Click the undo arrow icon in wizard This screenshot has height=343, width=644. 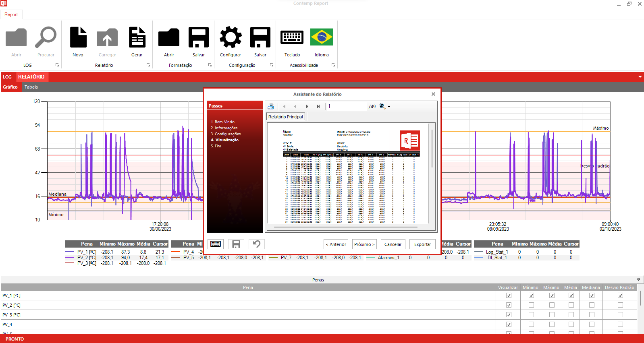coord(257,244)
